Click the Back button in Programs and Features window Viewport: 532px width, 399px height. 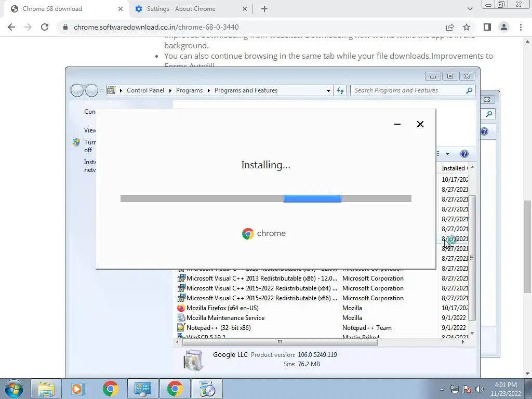[77, 90]
